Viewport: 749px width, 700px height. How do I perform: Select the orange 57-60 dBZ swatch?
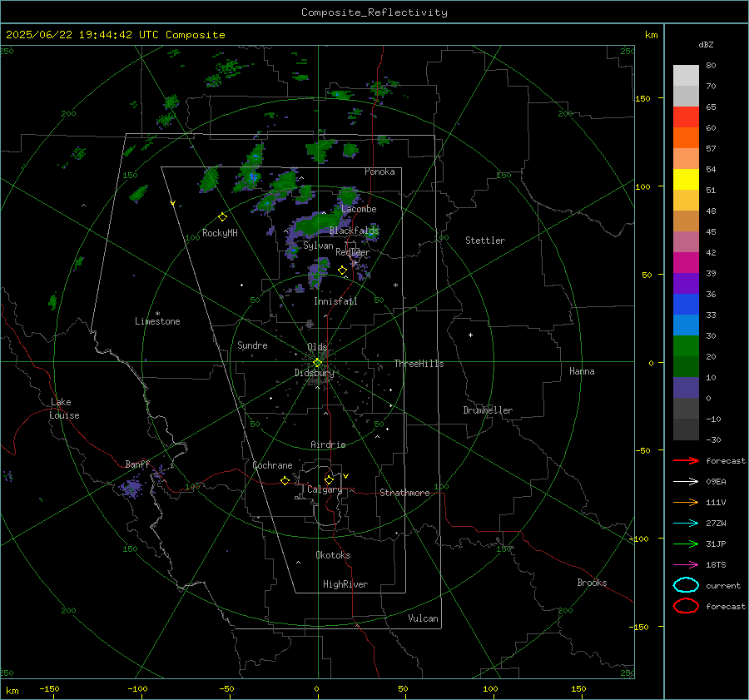click(686, 138)
